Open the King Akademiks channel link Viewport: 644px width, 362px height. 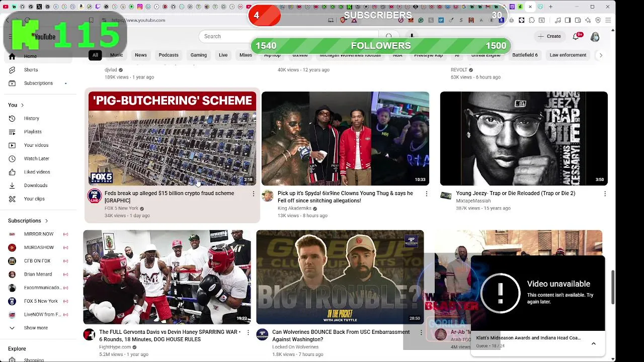tap(294, 208)
